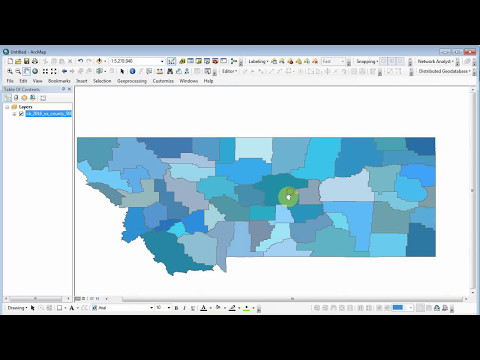
Task: Select the Zoom Out tool
Action: coord(18,71)
